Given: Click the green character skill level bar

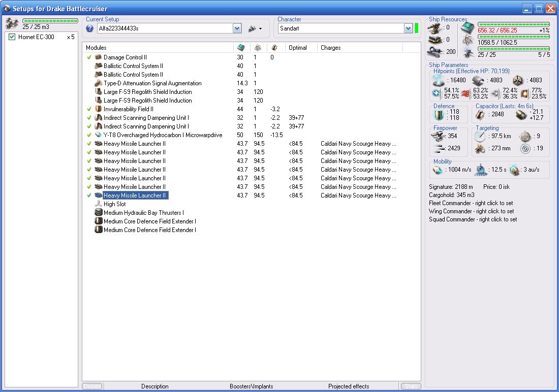Looking at the screenshot, I should (x=417, y=28).
